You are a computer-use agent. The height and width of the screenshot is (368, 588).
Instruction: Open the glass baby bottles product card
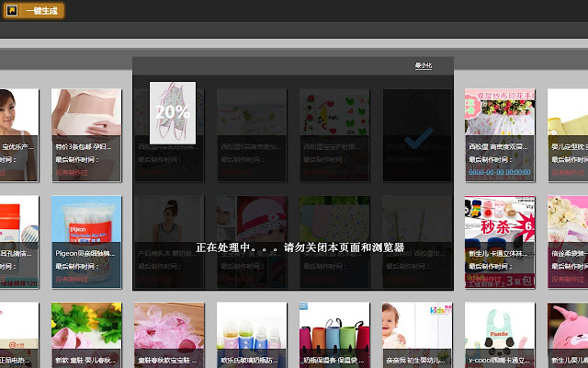pos(252,335)
